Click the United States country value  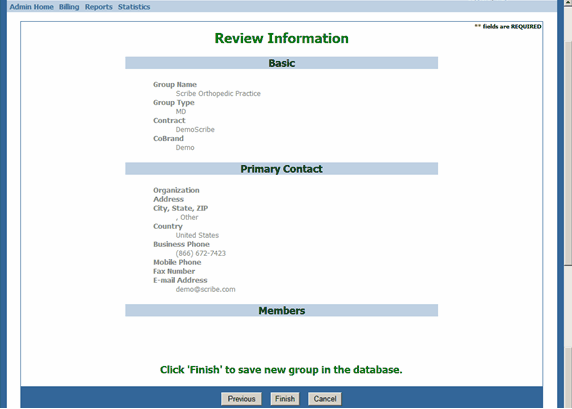click(x=197, y=235)
